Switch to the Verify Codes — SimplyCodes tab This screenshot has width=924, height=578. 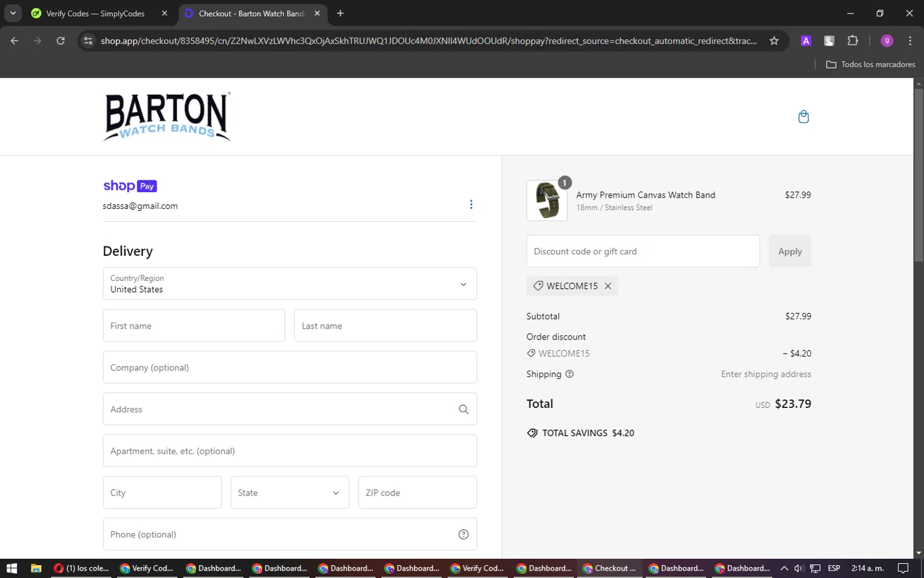coord(95,13)
